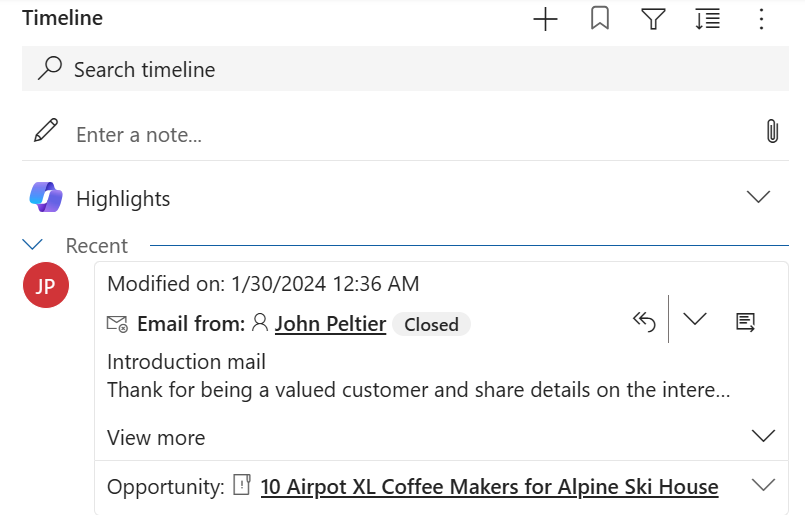
Task: Click the plus icon to add timeline record
Action: click(545, 19)
